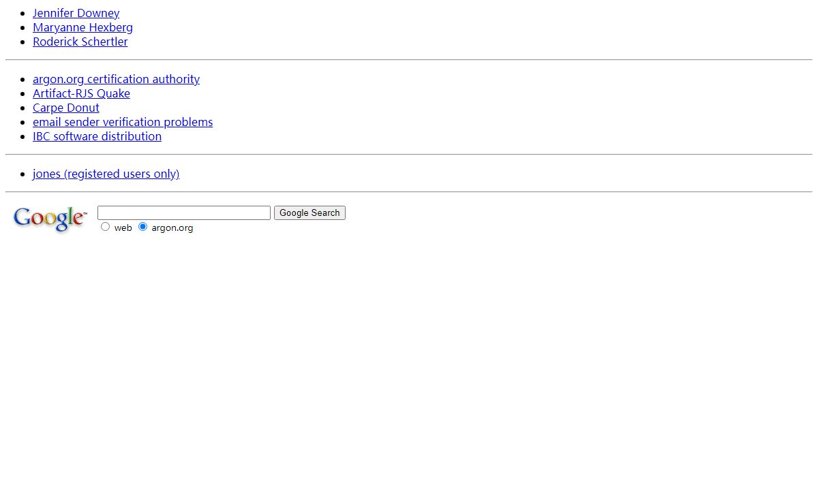Click the divider below Roderick Schertler link

(409, 60)
